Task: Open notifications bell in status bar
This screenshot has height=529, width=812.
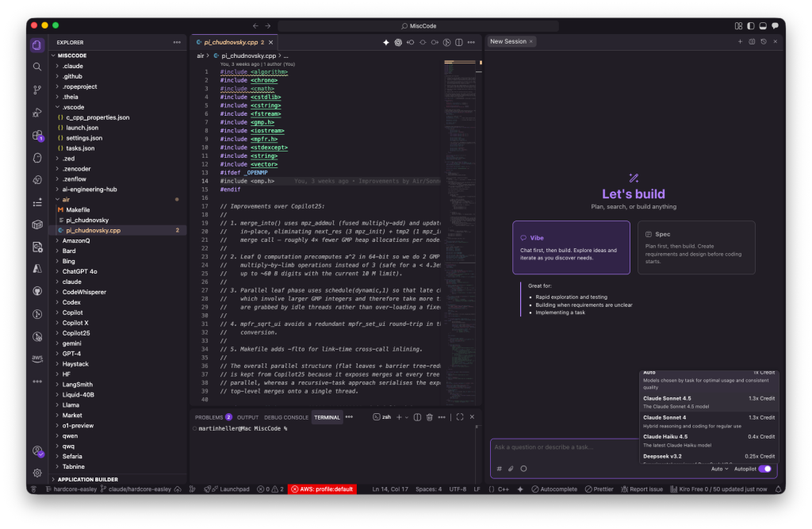Action: (778, 489)
